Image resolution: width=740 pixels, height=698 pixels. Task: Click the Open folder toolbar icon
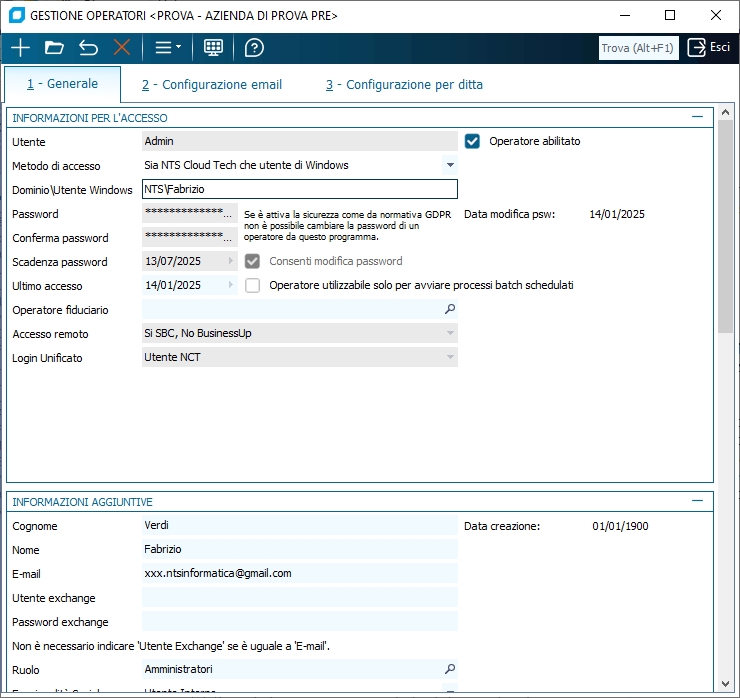tap(54, 47)
